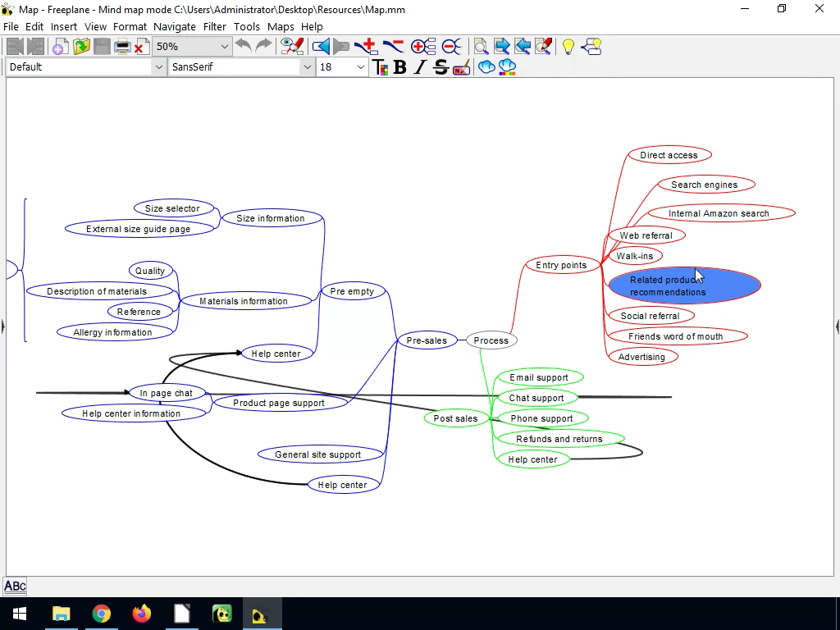Click the red-X close map icon
The image size is (840, 630).
pyautogui.click(x=141, y=47)
